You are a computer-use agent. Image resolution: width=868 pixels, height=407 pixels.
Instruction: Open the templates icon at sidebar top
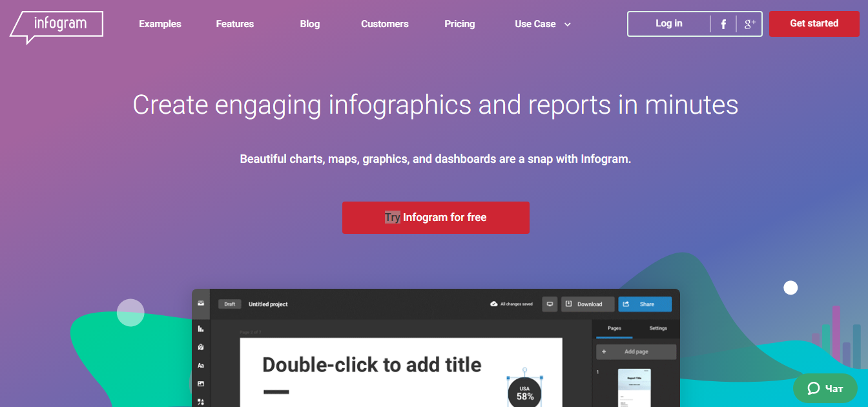(x=201, y=304)
